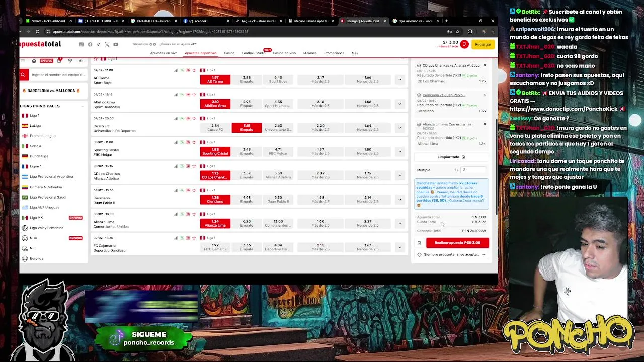This screenshot has width=644, height=362.
Task: Open the YouTube social icon
Action: point(115,44)
